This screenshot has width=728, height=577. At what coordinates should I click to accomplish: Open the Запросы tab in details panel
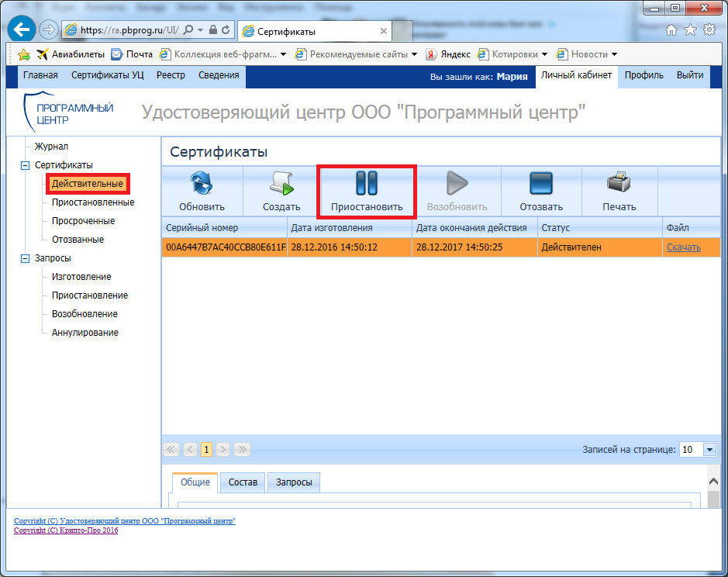(x=294, y=482)
